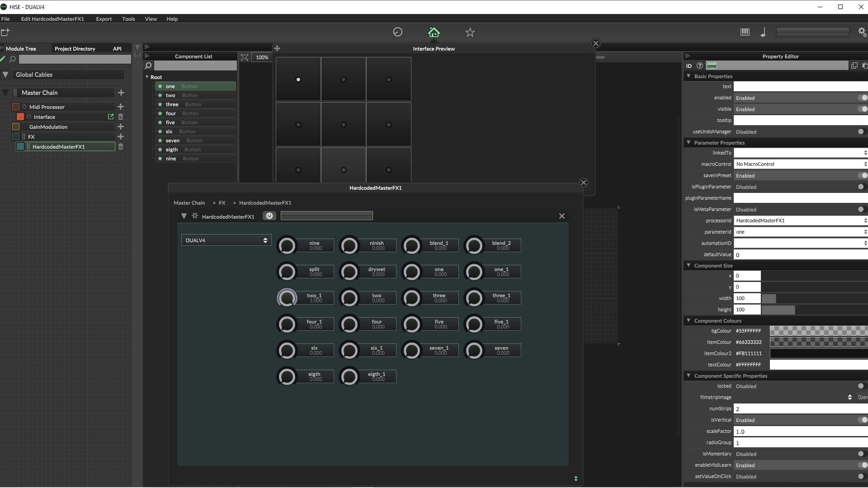The image size is (868, 488).
Task: Collapse the Root tree in Component List
Action: [147, 77]
